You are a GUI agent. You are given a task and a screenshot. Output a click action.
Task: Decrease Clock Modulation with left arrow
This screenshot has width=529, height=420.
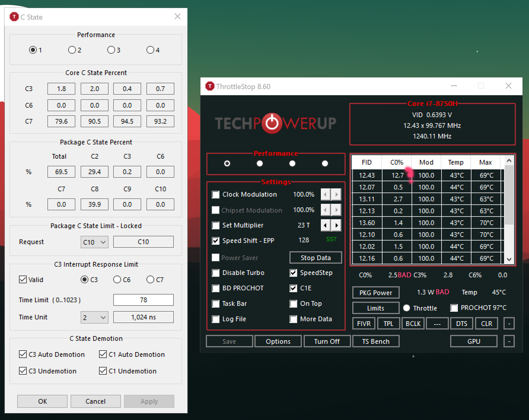(x=326, y=195)
